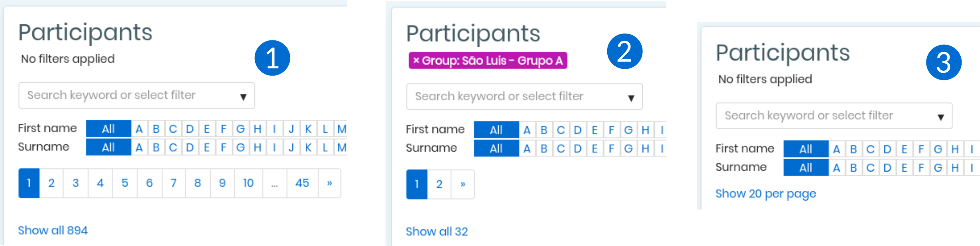The width and height of the screenshot is (980, 246).
Task: Filter Surname by G in panel 2
Action: 628,148
